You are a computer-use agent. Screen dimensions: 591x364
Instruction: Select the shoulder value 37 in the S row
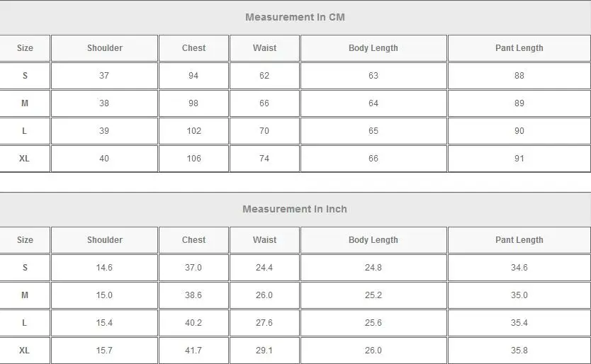pyautogui.click(x=104, y=76)
